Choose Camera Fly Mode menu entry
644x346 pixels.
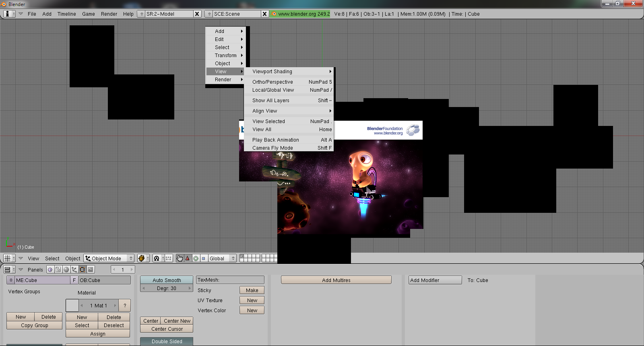tap(289, 148)
